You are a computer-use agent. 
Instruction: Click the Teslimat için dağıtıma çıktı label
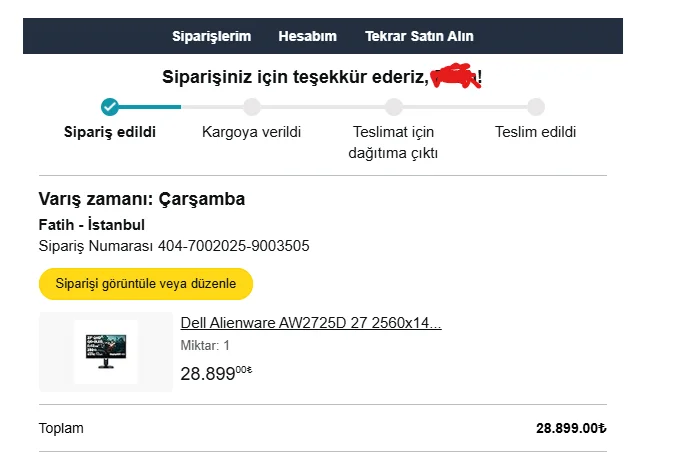coord(394,142)
